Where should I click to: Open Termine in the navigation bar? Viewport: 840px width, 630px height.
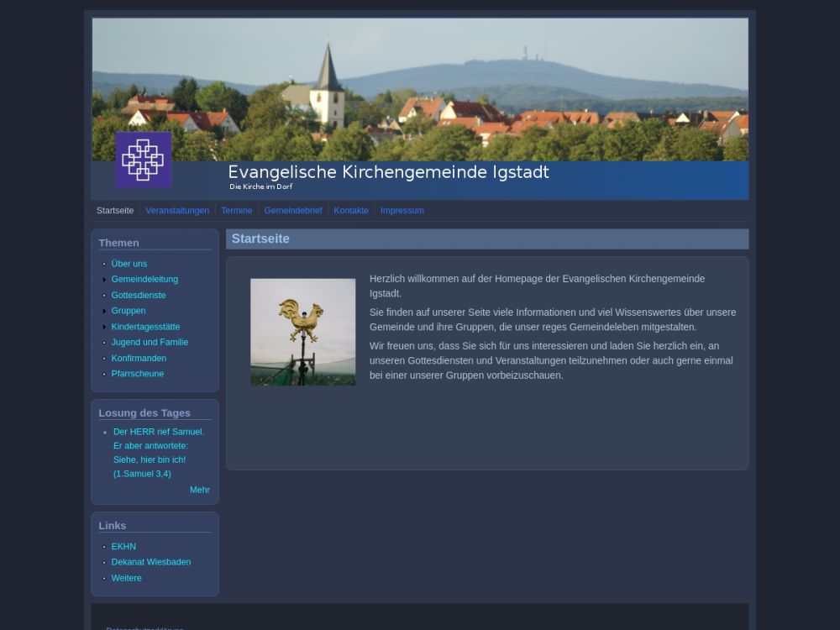(x=237, y=211)
